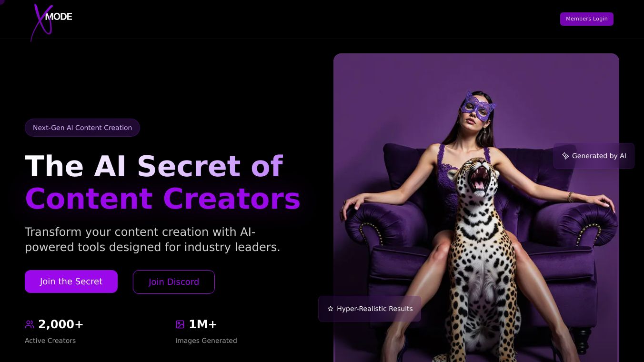The image size is (644, 362).
Task: Click the 1M+ statistic number
Action: (203, 324)
